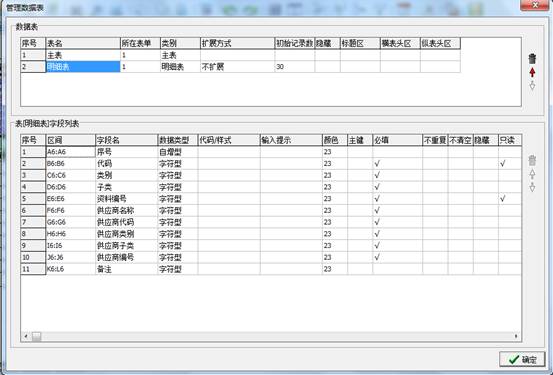Click the right arrow of the horizontal scrollbar

pos(516,336)
